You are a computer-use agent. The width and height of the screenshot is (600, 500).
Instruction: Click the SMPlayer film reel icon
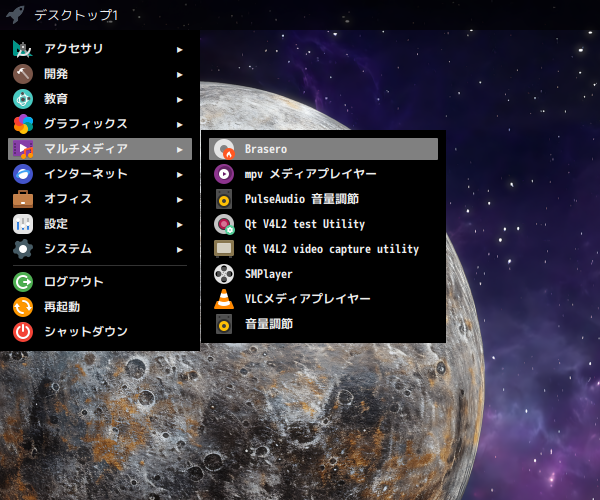coord(224,274)
